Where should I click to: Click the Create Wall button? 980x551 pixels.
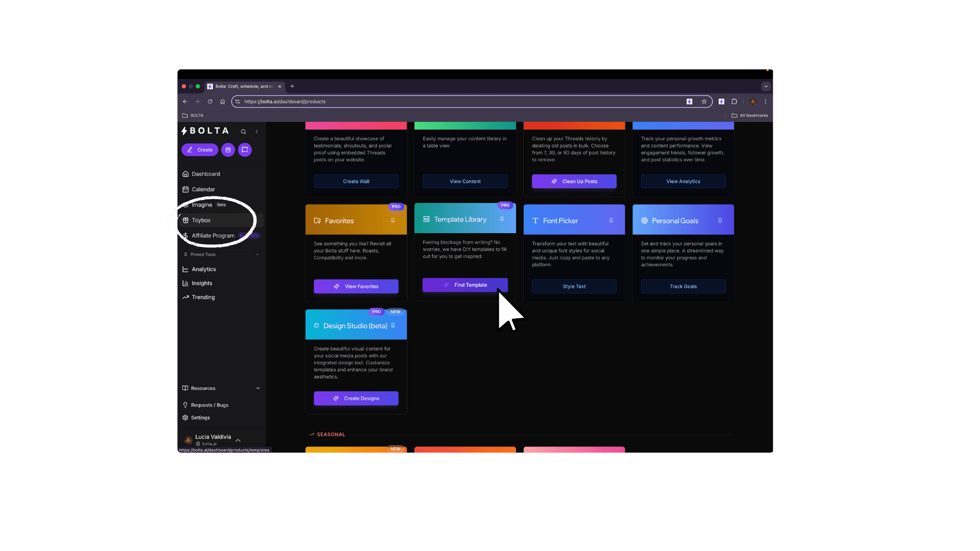pyautogui.click(x=356, y=182)
